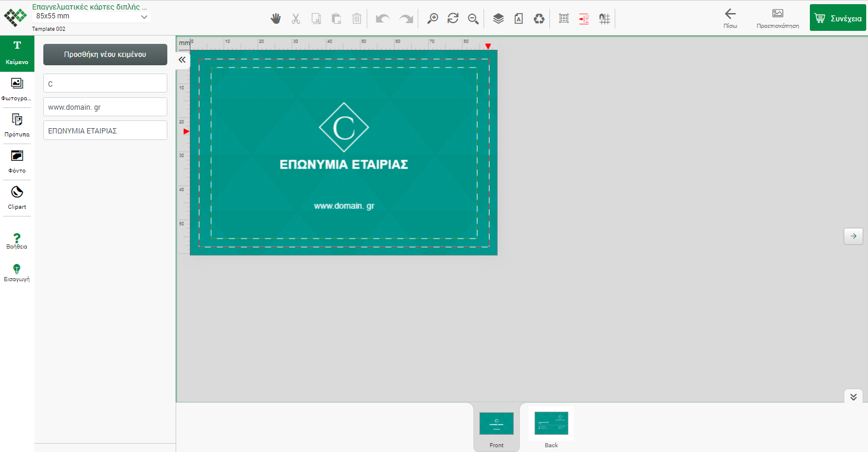Click the green Συνέχεια button

pos(838,18)
